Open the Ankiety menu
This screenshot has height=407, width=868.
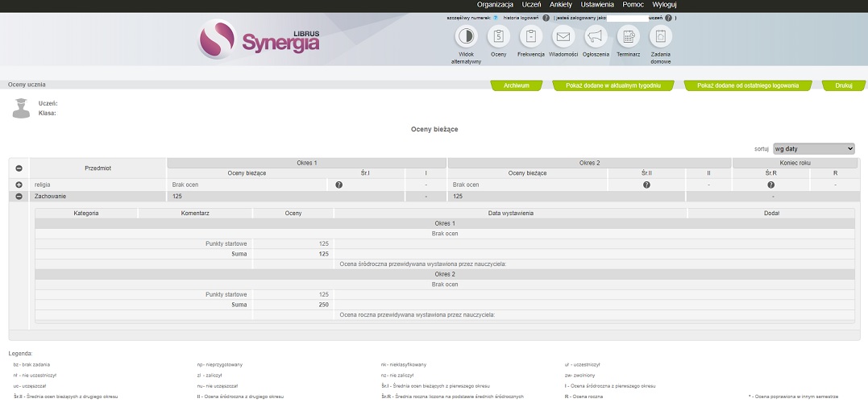561,4
